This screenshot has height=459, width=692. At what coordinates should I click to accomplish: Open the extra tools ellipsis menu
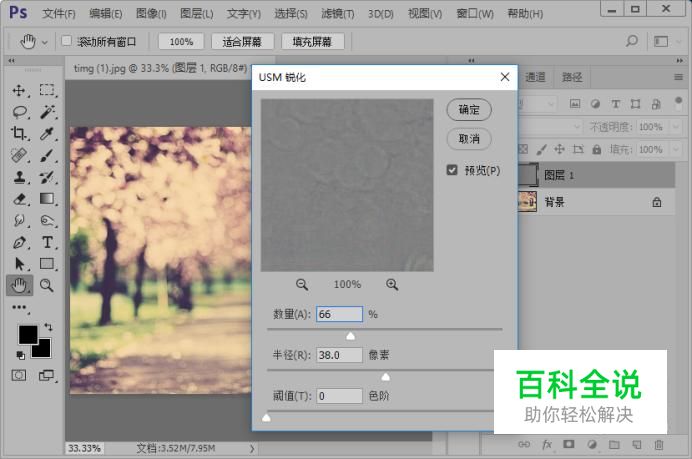pos(19,307)
